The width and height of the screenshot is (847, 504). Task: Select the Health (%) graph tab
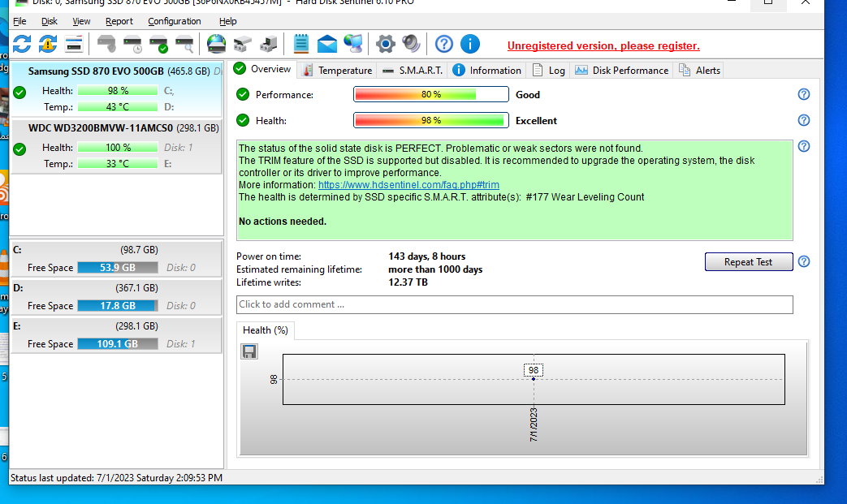(266, 330)
